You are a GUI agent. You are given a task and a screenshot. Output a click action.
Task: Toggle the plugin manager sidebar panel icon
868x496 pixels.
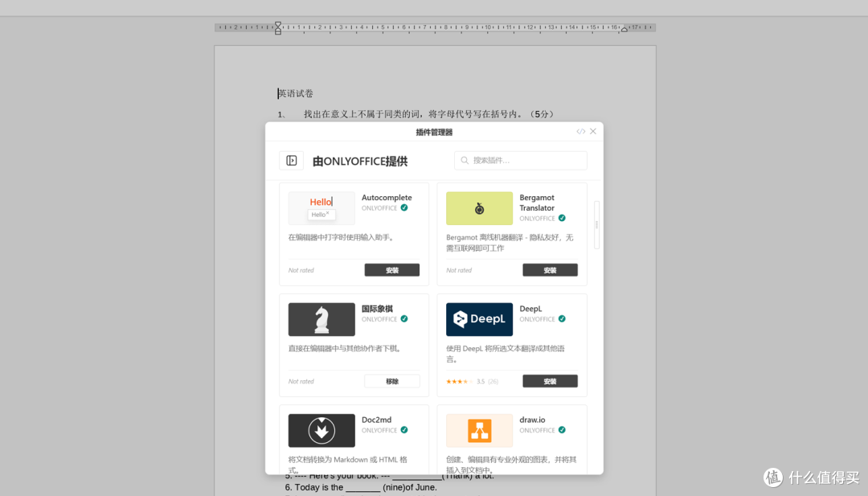click(291, 161)
